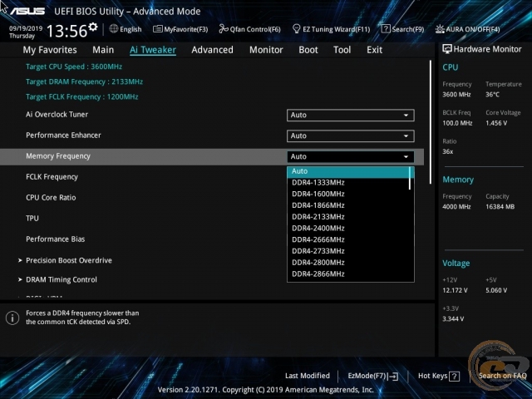Click the info icon beside help text
The height and width of the screenshot is (399, 532).
(12, 318)
